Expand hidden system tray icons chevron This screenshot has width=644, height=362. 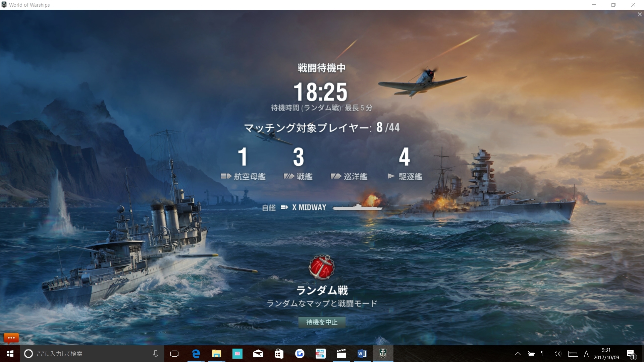click(x=518, y=354)
